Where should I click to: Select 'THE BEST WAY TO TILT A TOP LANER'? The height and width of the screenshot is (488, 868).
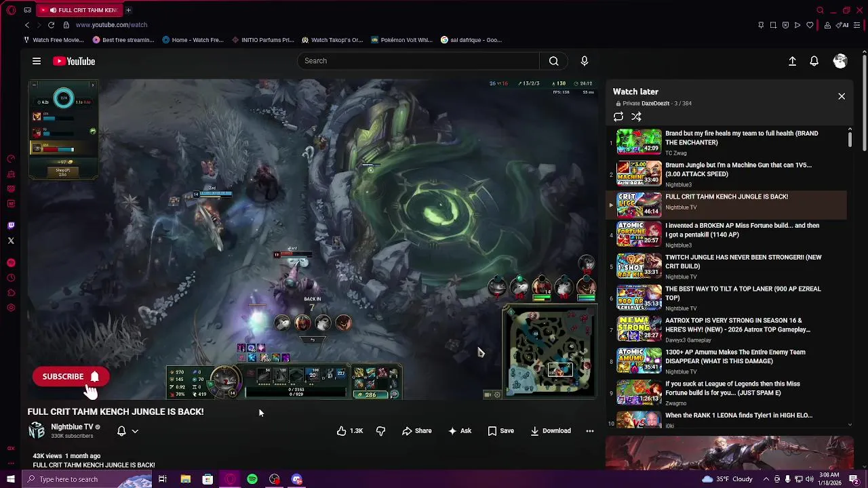pyautogui.click(x=727, y=298)
